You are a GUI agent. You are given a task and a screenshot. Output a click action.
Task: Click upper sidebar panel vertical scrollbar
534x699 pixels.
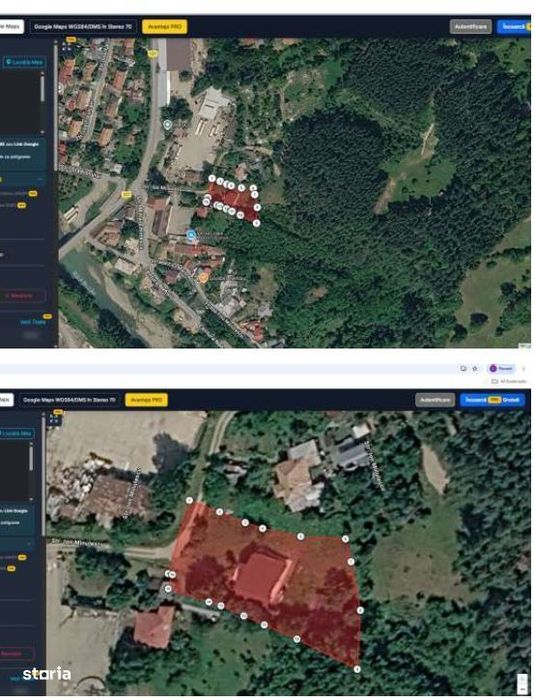[x=55, y=106]
